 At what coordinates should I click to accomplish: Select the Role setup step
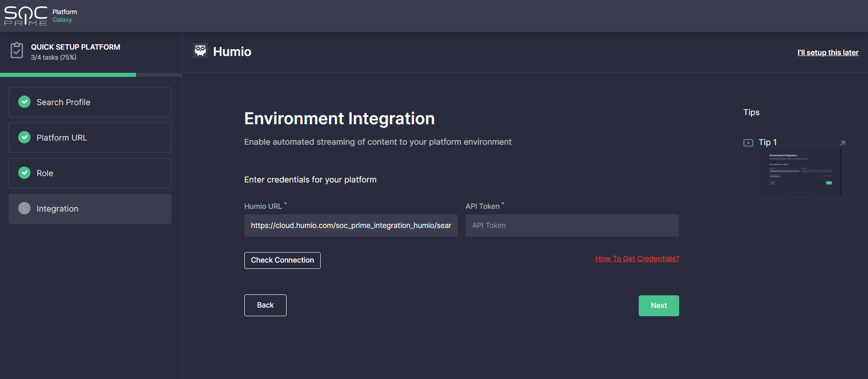click(90, 173)
